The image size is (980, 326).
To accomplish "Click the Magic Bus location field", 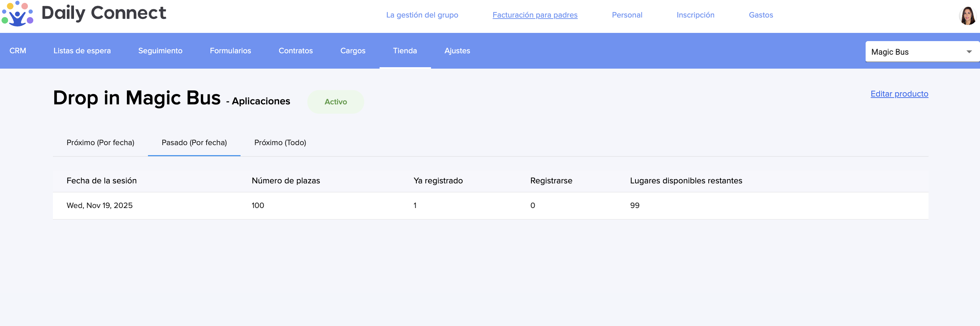I will pos(922,52).
